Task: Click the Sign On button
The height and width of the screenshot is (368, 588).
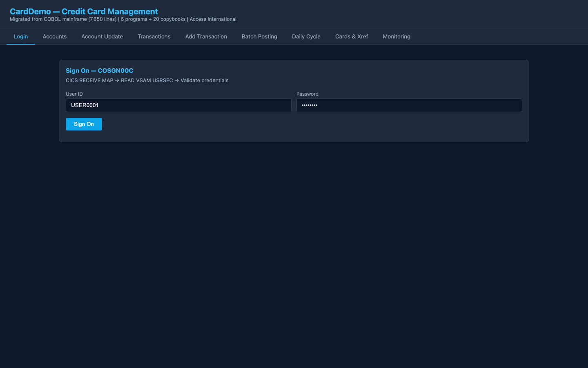Action: coord(84,124)
